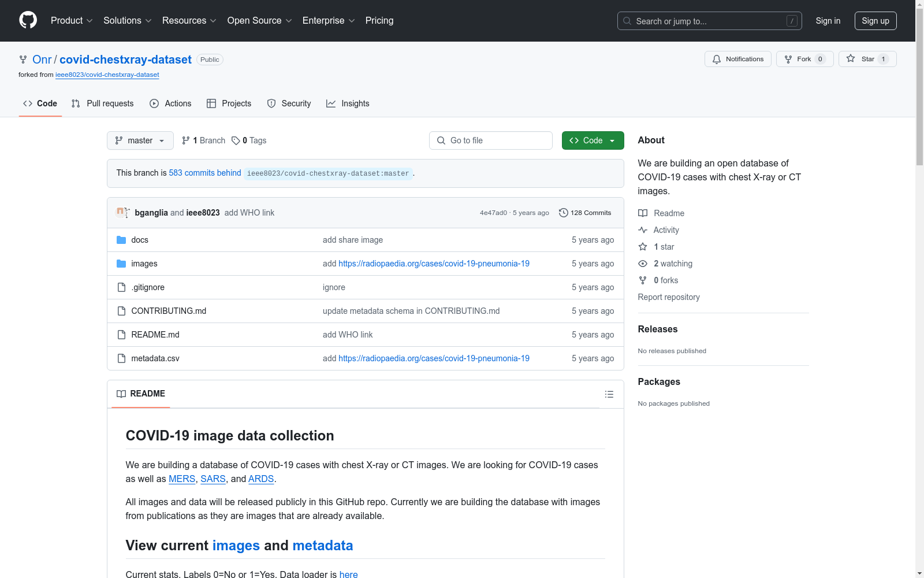Click the fork icon in Fork button
This screenshot has height=578, width=924.
(788, 60)
